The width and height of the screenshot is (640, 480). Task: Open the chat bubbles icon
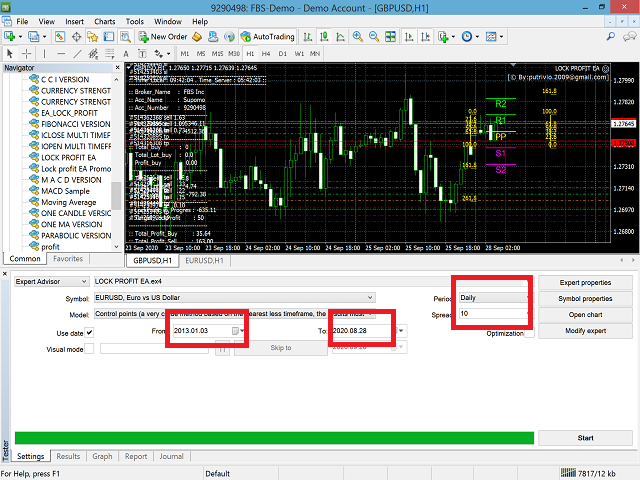click(629, 37)
